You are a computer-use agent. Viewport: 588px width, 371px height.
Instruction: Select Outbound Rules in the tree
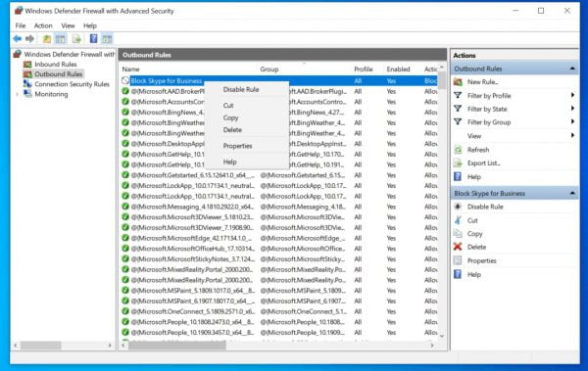[58, 74]
